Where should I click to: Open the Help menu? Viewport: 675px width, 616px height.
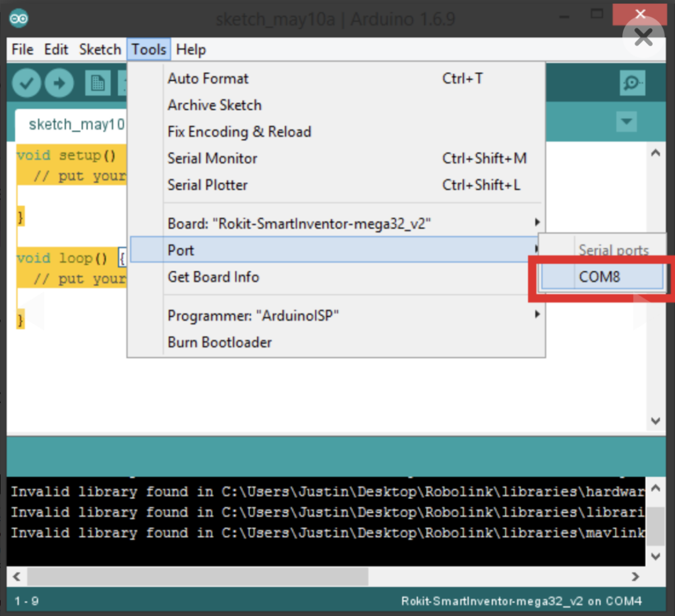click(191, 49)
